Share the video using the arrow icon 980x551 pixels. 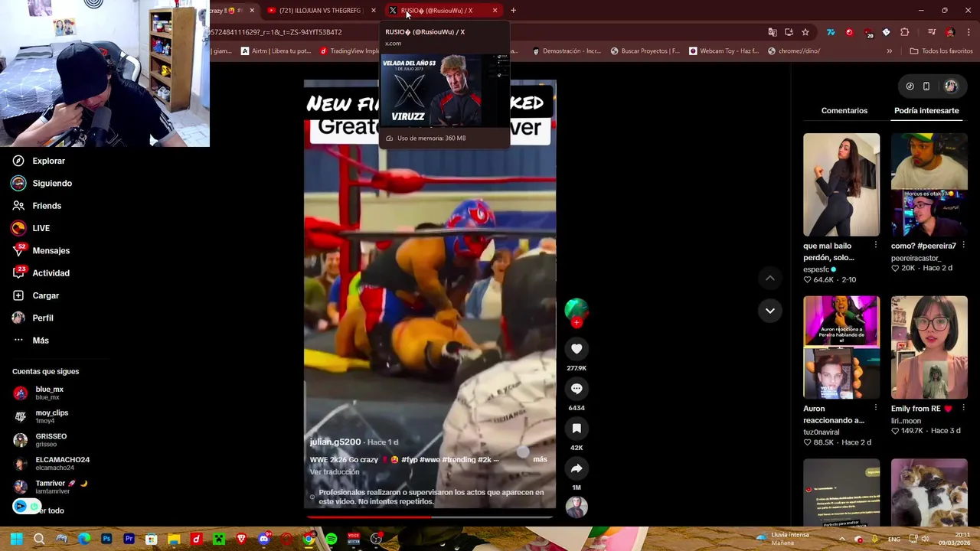pos(577,468)
